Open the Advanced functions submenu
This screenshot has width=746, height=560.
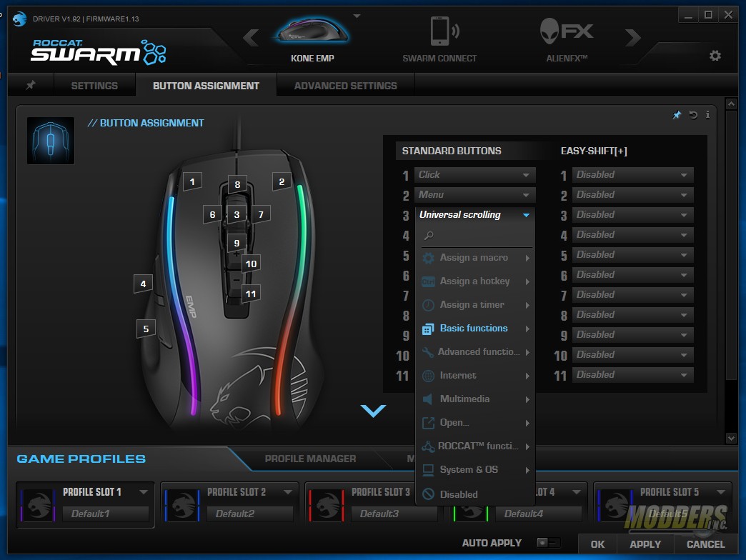pyautogui.click(x=476, y=351)
